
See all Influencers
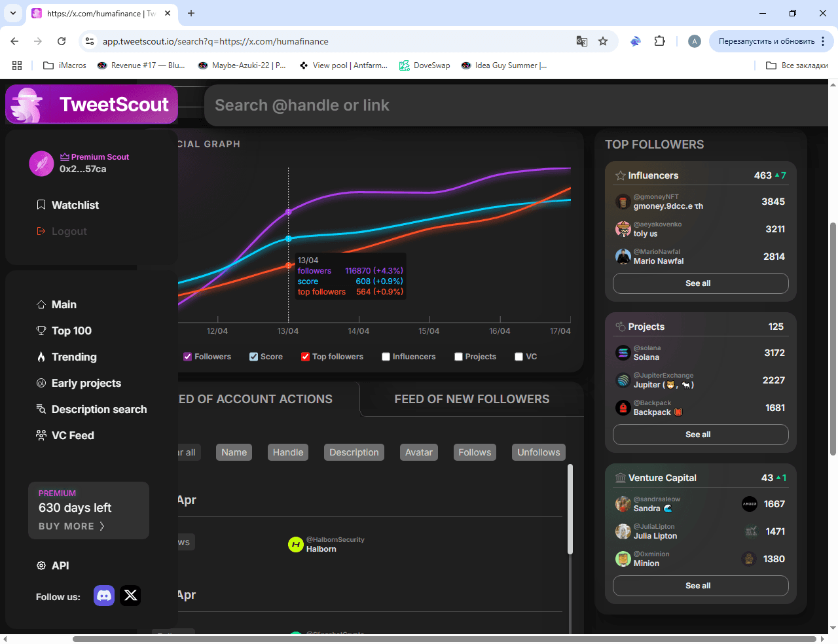coord(701,283)
